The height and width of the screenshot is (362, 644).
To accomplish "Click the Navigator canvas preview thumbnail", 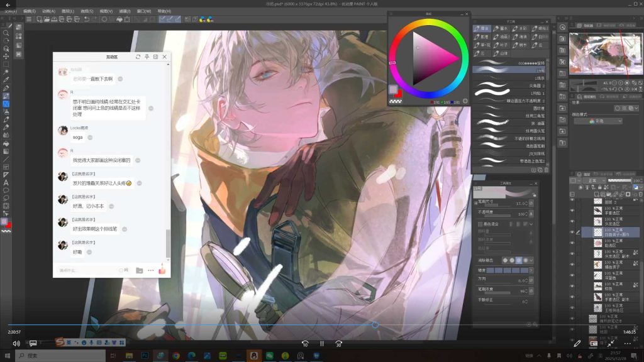I will click(x=606, y=53).
